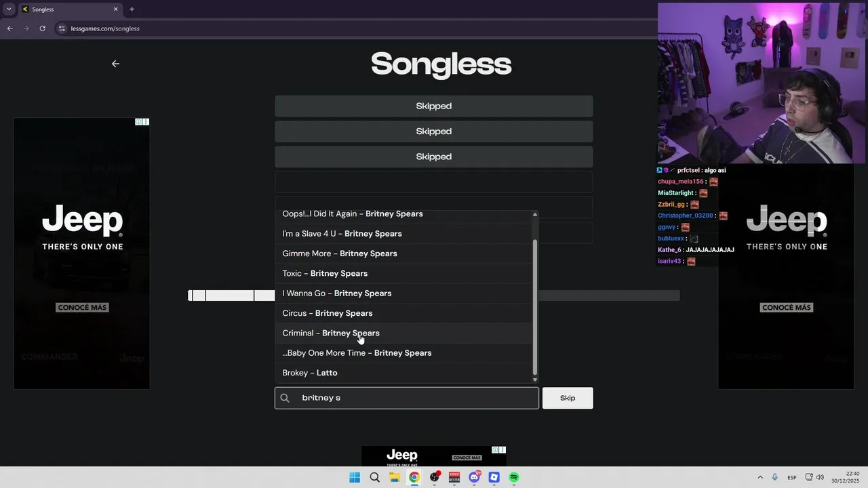
Task: Open the new tab plus button
Action: (x=132, y=9)
